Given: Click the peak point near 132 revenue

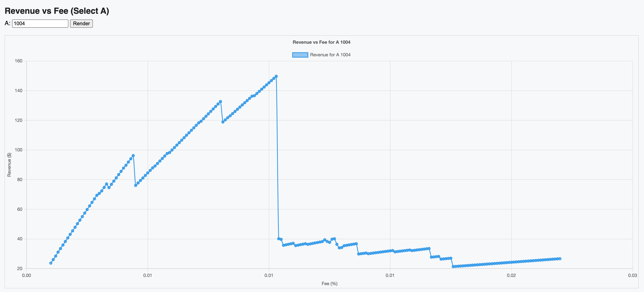Looking at the screenshot, I should (221, 102).
